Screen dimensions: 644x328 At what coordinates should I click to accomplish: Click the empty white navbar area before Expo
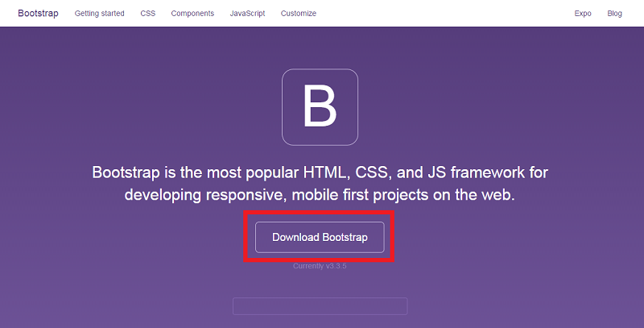(x=443, y=14)
